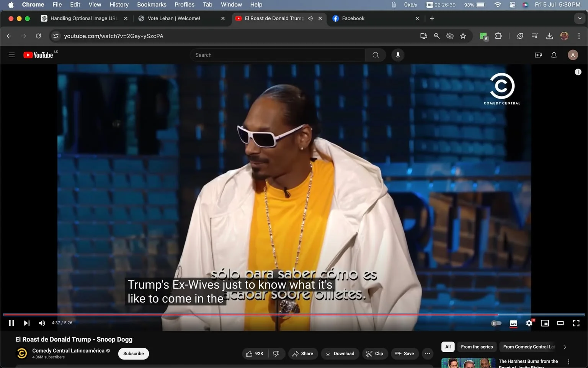This screenshot has height=368, width=588.
Task: Open Chrome extensions puzzle icon
Action: click(x=498, y=36)
